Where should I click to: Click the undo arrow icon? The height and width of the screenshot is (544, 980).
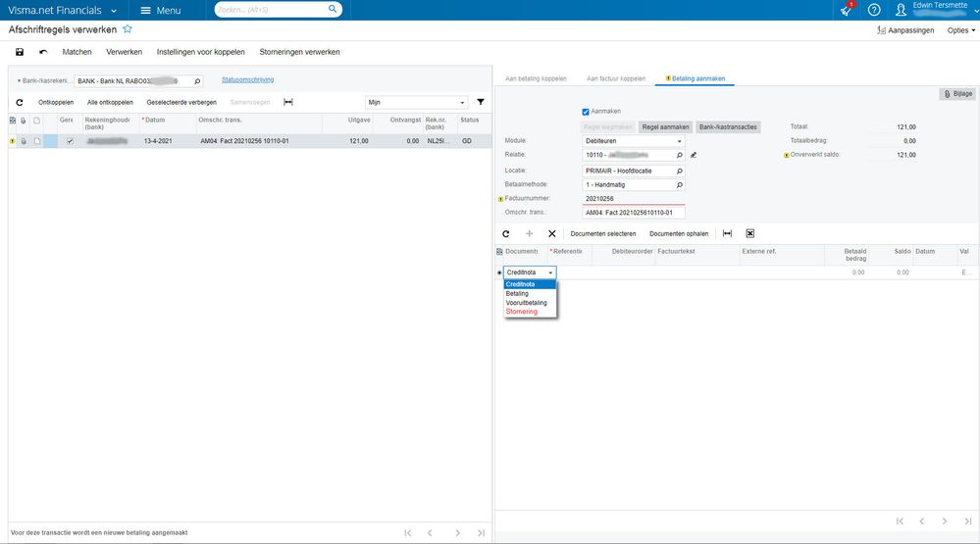coord(43,52)
